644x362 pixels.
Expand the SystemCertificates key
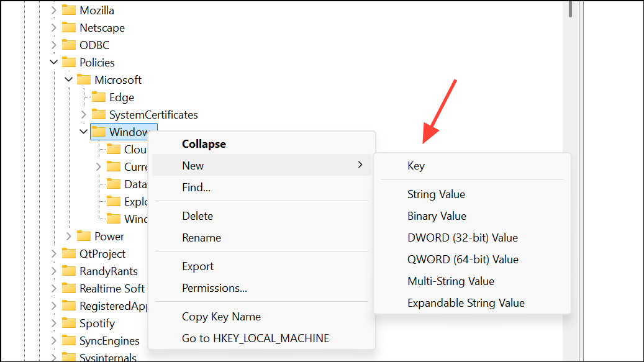click(x=84, y=114)
